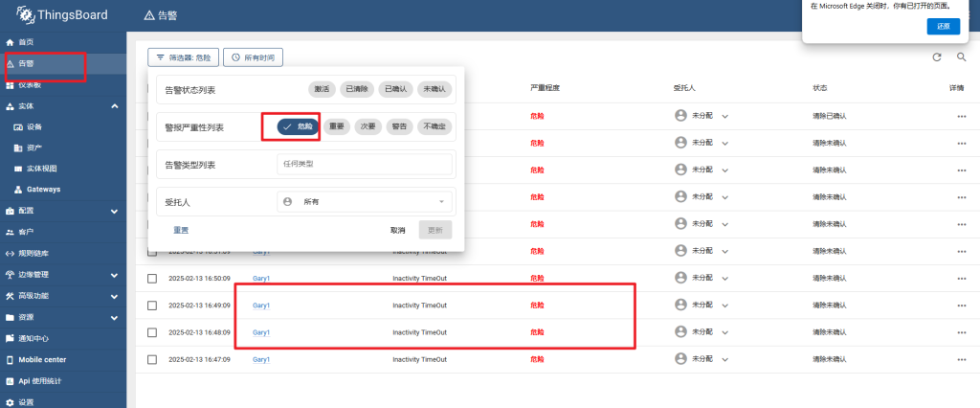Go to 首页 in the sidebar
980x408 pixels.
63,42
